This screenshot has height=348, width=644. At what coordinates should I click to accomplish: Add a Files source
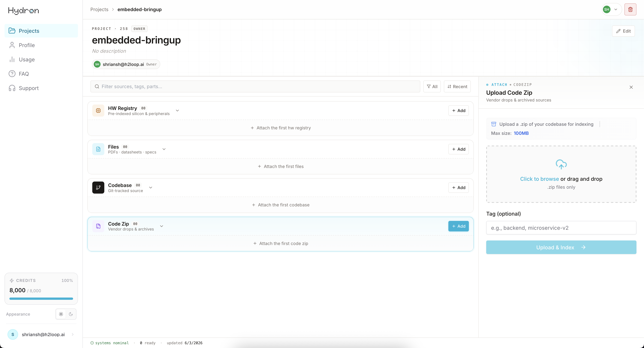tap(458, 149)
